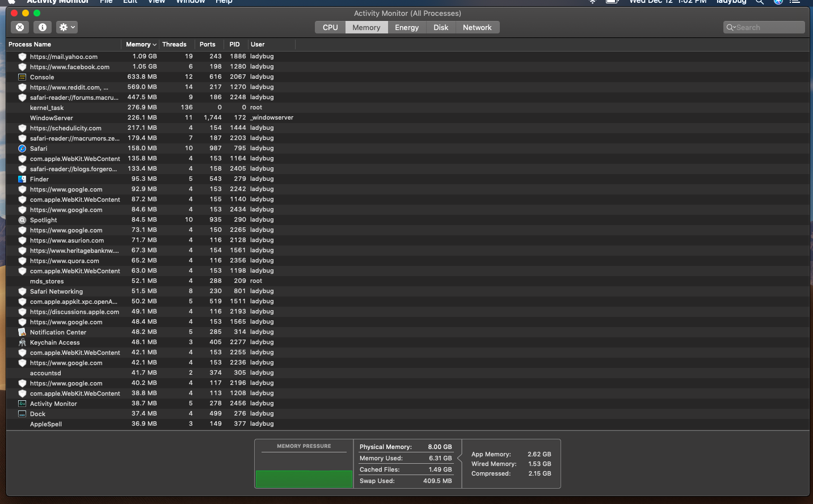Switch to the CPU tab
The width and height of the screenshot is (813, 504).
[330, 27]
